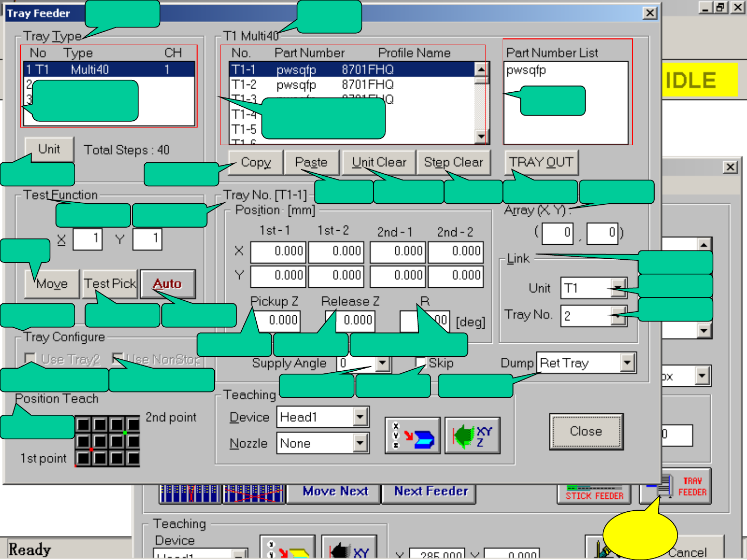Open the Dump dropdown showing Ret Tray
Screen dimensions: 747x560
pos(628,363)
